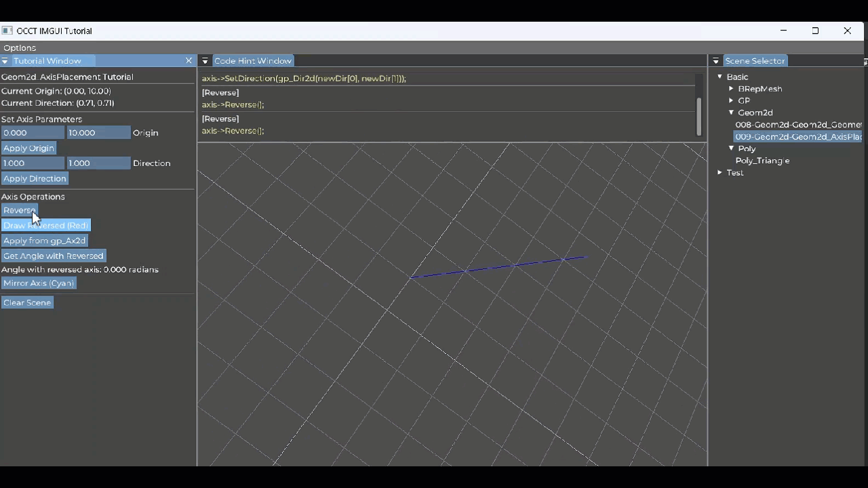This screenshot has height=488, width=868.
Task: Click Apply from gp_Ax2d button
Action: (x=44, y=241)
